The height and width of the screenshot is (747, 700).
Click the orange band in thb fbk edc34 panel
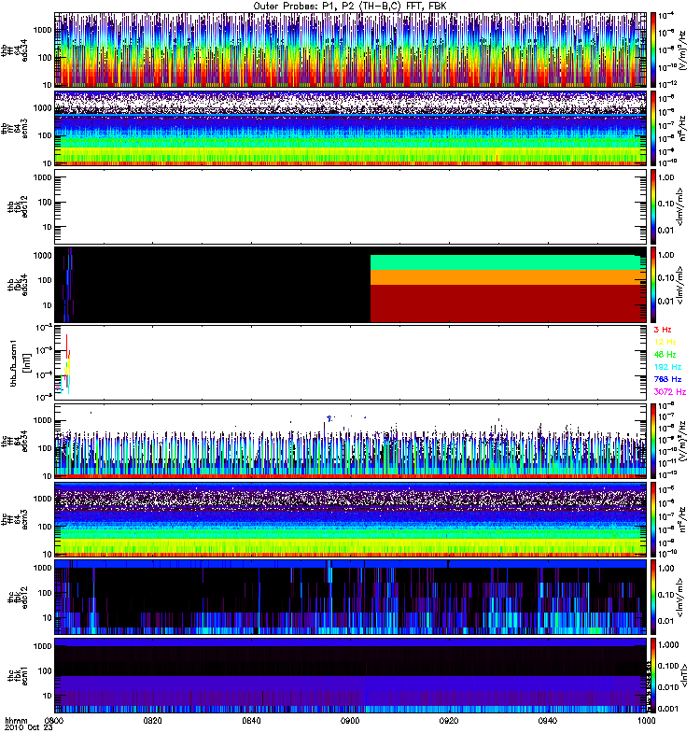(x=508, y=277)
